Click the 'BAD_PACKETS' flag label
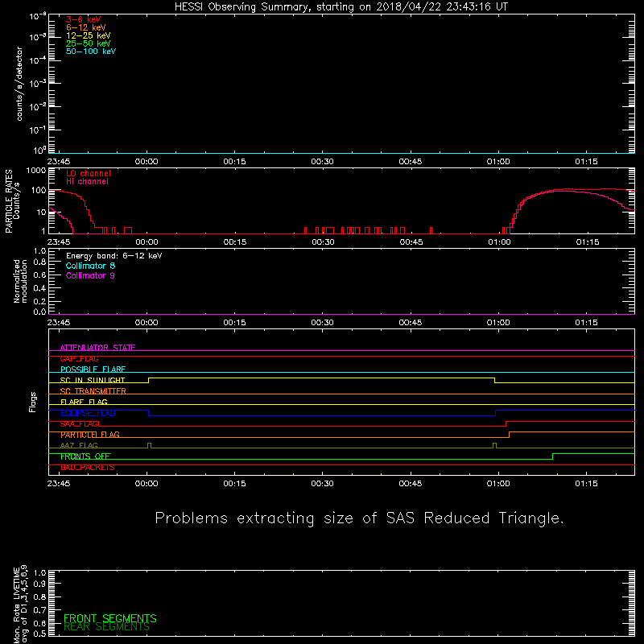Viewport: 644px width, 644px height. point(88,468)
